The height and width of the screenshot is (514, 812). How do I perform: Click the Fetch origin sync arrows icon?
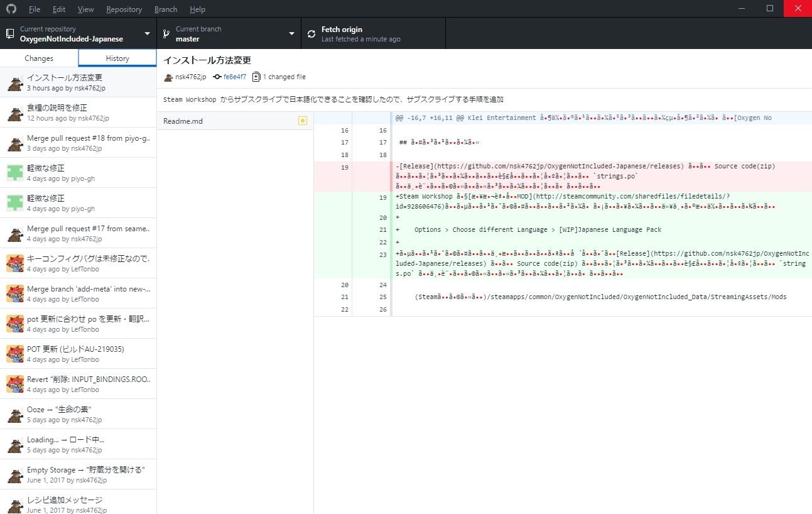point(311,34)
